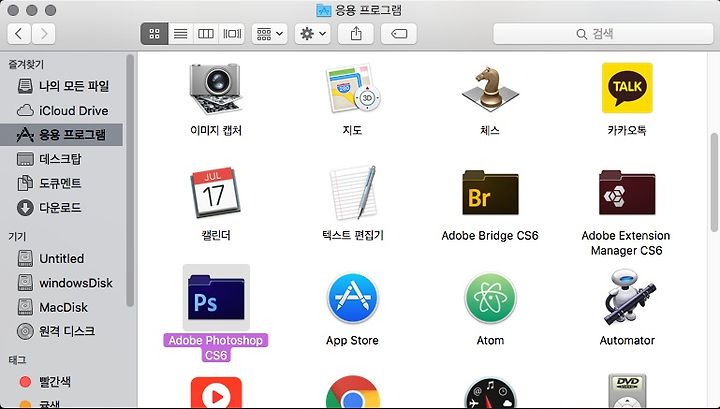Viewport: 720px width, 409px height.
Task: Open Desktop (데스크탑) in sidebar
Action: (62, 159)
